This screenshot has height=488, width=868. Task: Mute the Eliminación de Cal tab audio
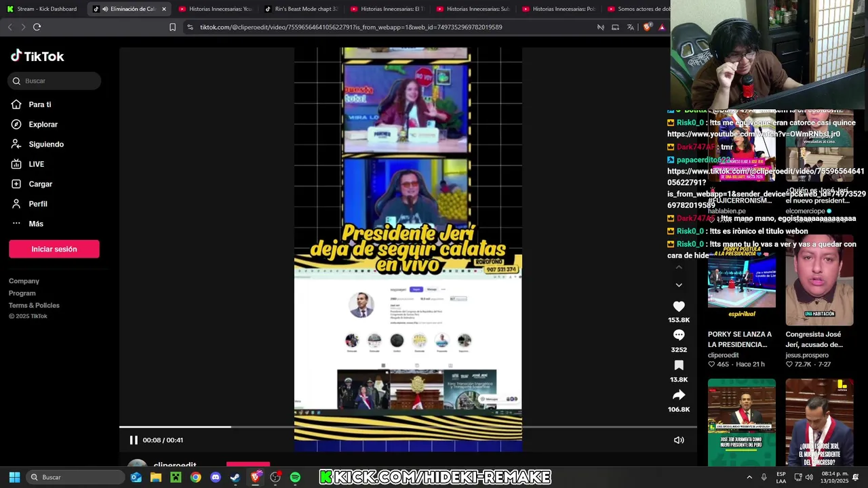[x=105, y=9]
